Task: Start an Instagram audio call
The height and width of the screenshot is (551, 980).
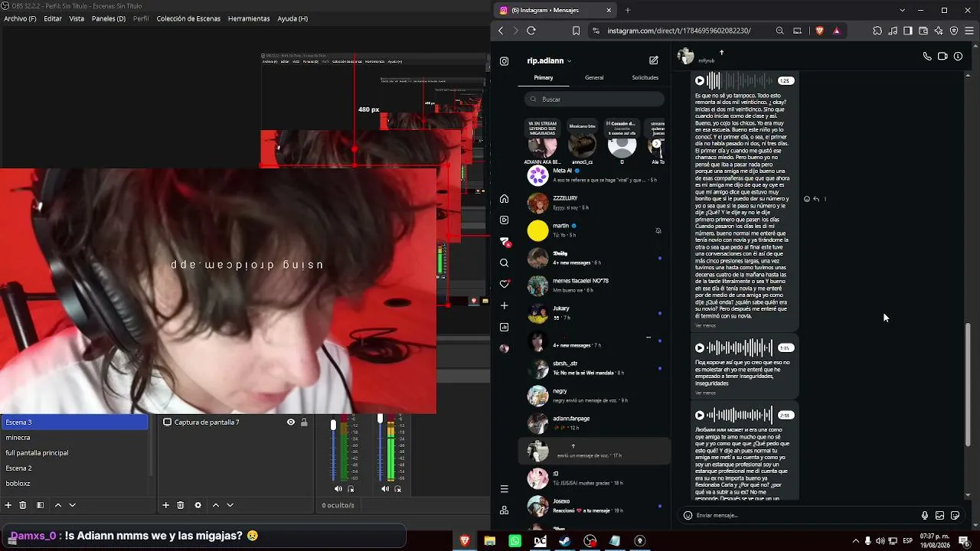Action: 927,56
